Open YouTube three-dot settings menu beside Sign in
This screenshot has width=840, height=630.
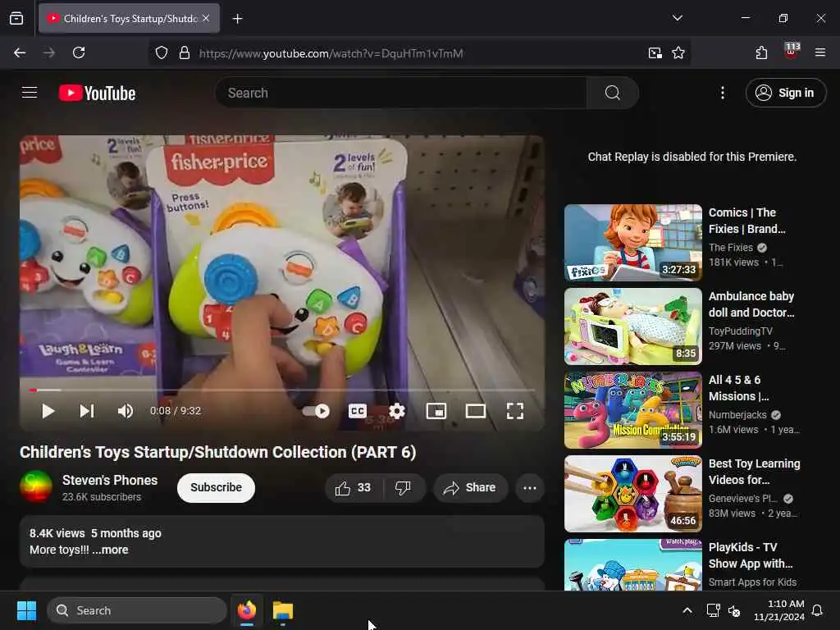723,93
